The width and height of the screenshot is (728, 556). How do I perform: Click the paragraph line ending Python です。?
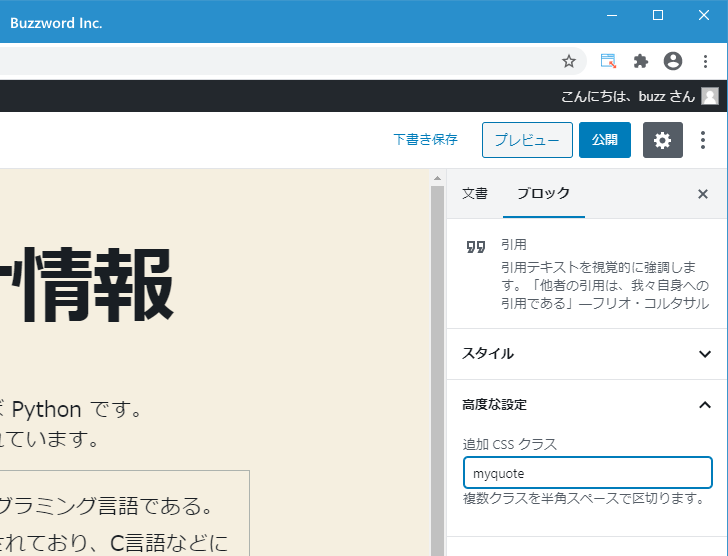click(x=72, y=409)
